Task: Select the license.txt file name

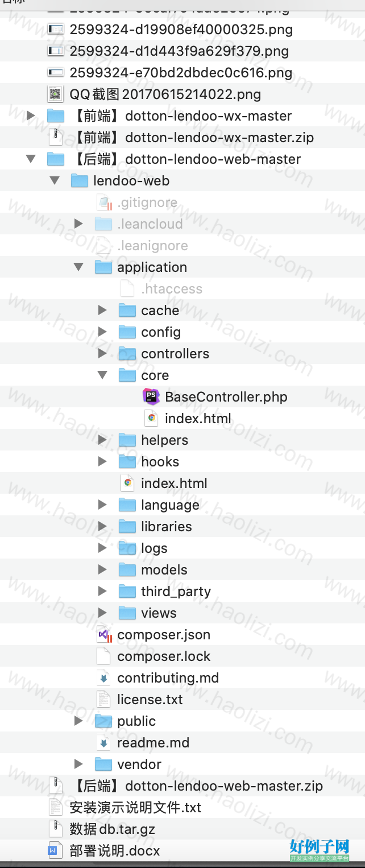Action: [x=150, y=700]
